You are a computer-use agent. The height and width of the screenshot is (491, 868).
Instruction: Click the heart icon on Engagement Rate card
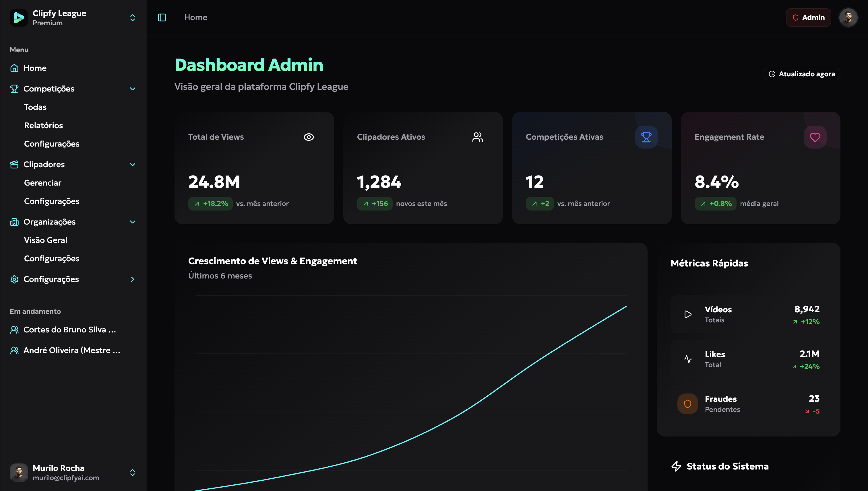click(x=815, y=137)
